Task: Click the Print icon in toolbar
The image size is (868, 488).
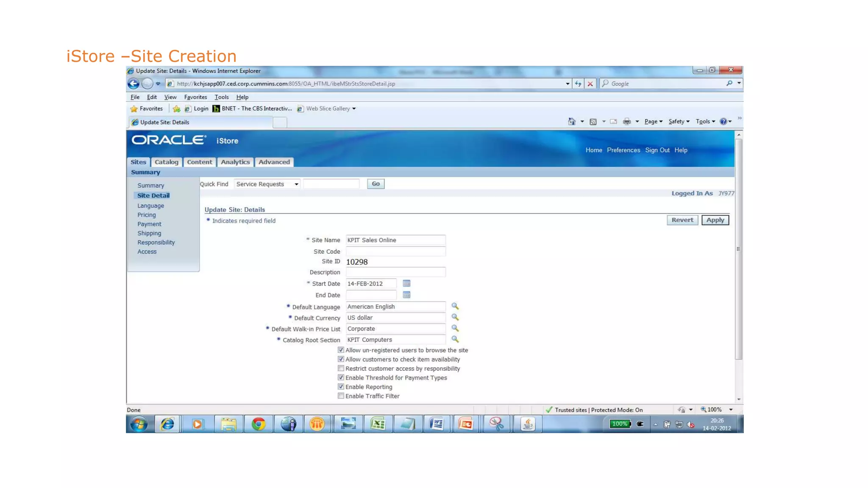Action: [x=626, y=122]
